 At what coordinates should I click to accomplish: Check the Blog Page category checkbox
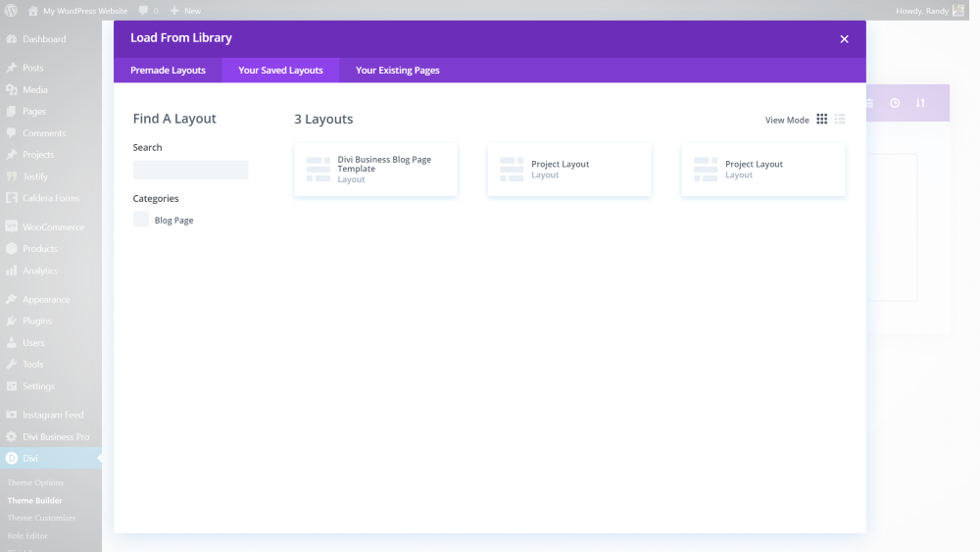pyautogui.click(x=140, y=220)
